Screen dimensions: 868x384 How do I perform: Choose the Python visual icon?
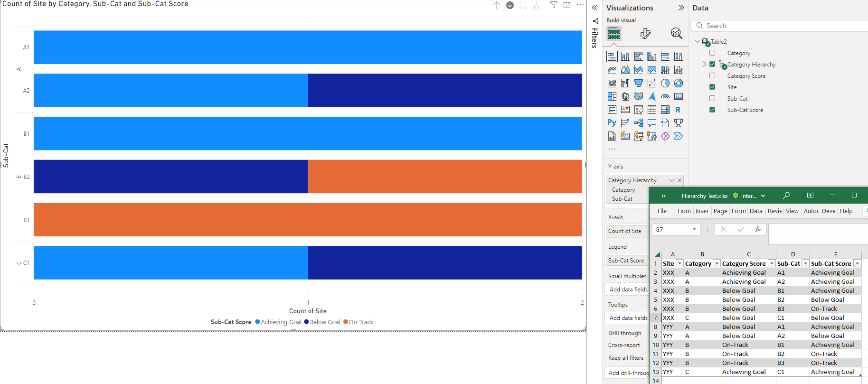[612, 122]
